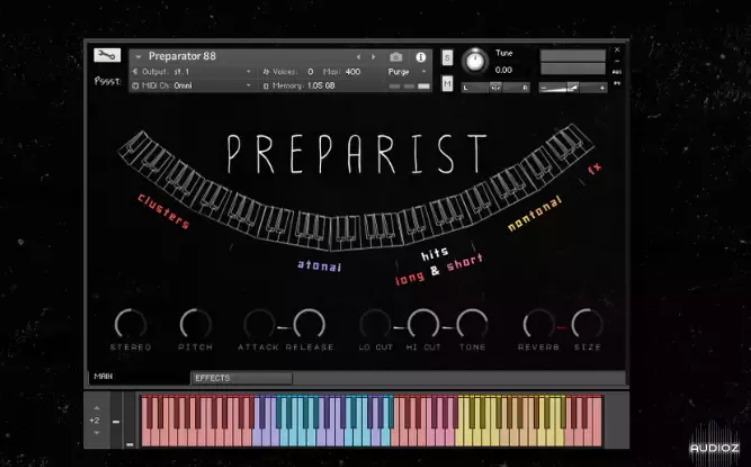Click the RELEASE knob
Screen dimensions: 751x467
[x=309, y=324]
